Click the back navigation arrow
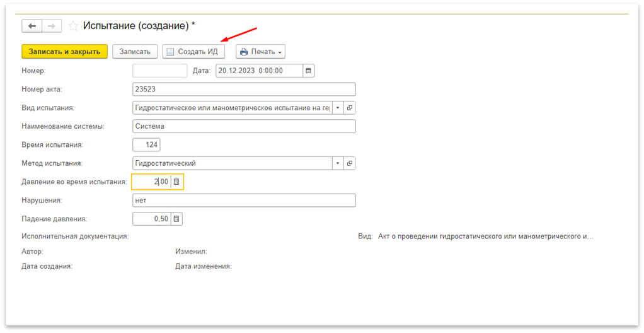The width and height of the screenshot is (644, 333). point(32,26)
